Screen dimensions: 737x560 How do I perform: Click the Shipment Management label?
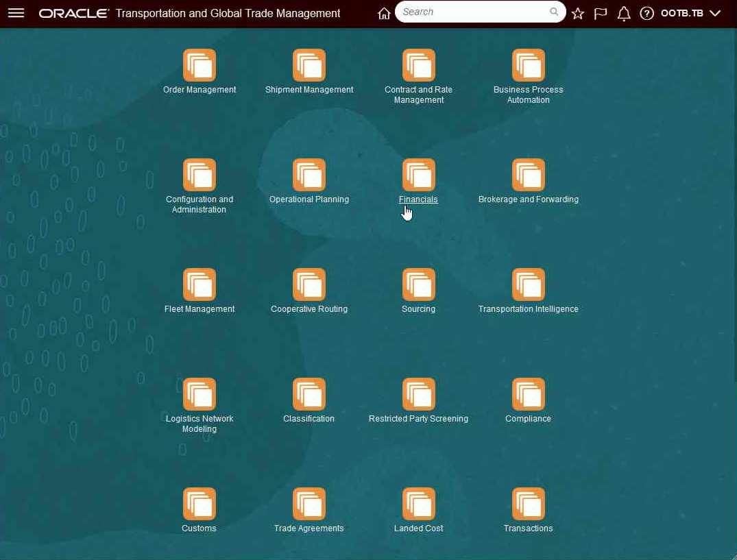pyautogui.click(x=309, y=90)
